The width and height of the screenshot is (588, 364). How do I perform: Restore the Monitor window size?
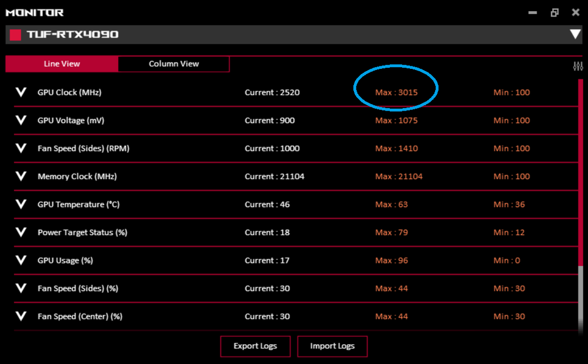pyautogui.click(x=554, y=12)
